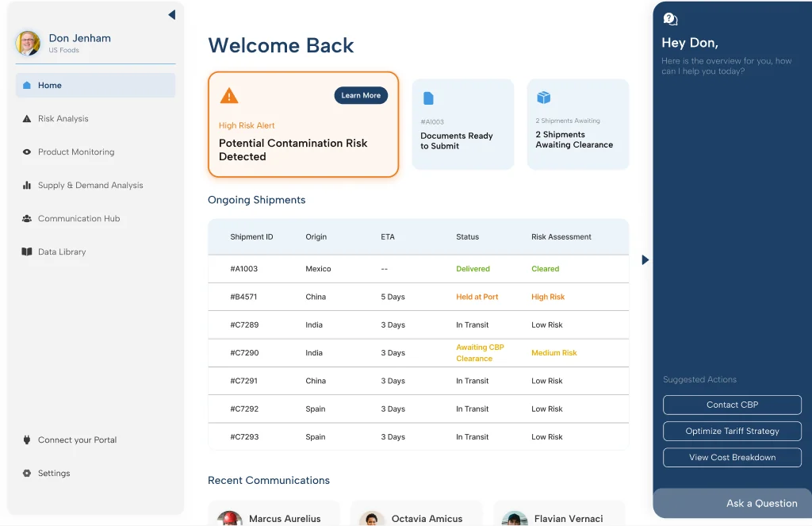This screenshot has height=526, width=812.
Task: Click the Risk Analysis triangle icon
Action: pyautogui.click(x=27, y=119)
